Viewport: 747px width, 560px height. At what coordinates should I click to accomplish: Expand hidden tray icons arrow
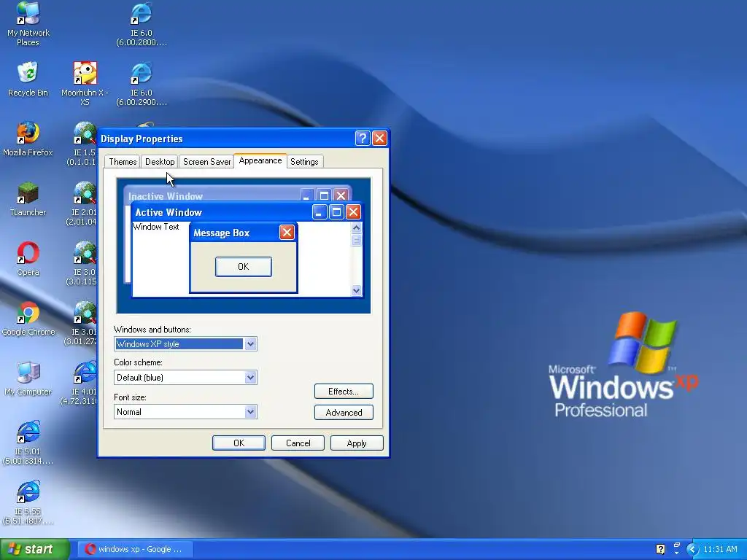692,549
